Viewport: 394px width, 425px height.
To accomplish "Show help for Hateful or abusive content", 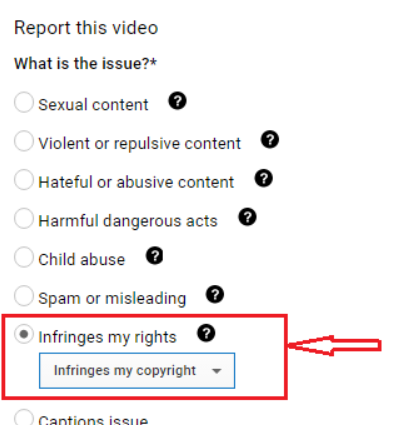I will click(264, 178).
